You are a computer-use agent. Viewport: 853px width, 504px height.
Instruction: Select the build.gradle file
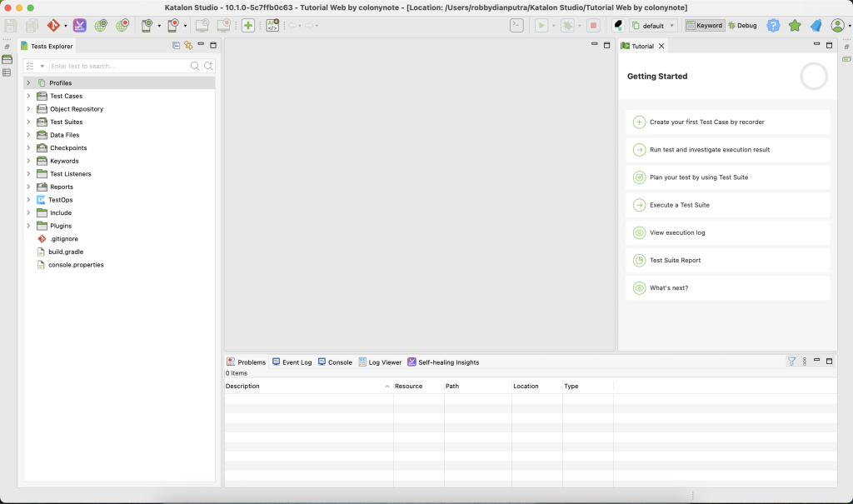(66, 252)
